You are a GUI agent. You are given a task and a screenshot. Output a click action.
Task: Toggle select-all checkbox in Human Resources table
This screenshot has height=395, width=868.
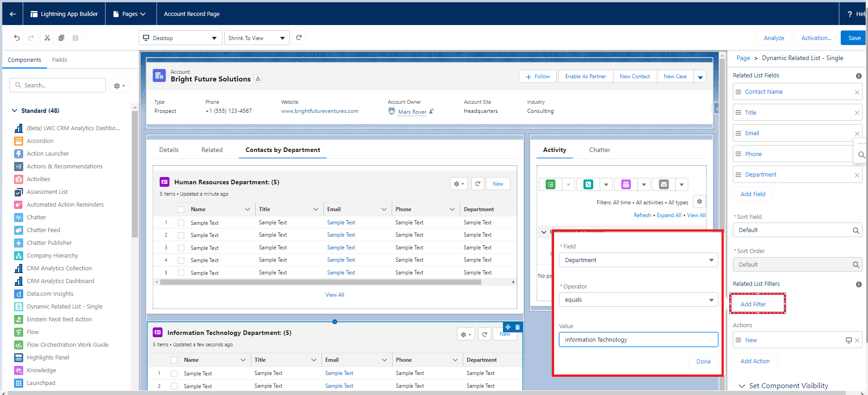(x=181, y=210)
